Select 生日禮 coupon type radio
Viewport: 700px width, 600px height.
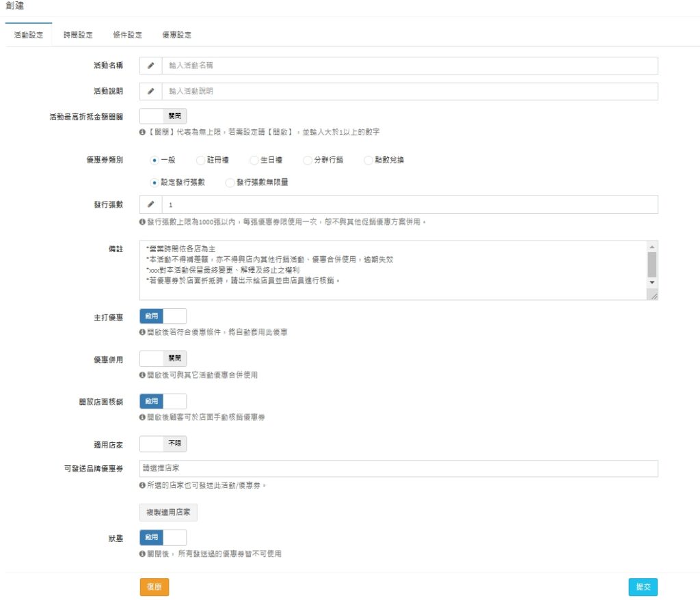(254, 160)
